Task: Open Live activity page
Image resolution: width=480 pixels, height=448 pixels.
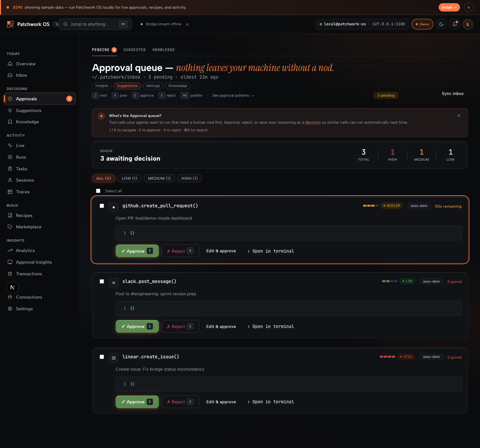Action: tap(40, 145)
